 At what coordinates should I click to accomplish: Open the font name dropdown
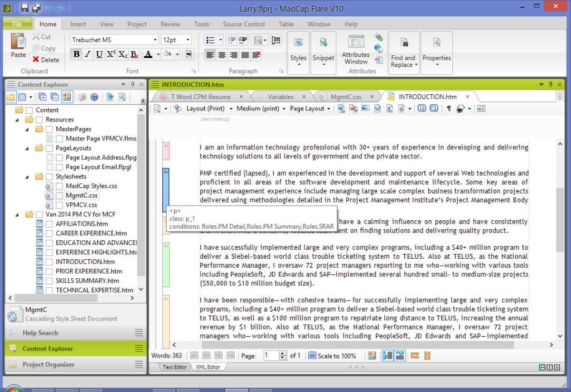(155, 40)
